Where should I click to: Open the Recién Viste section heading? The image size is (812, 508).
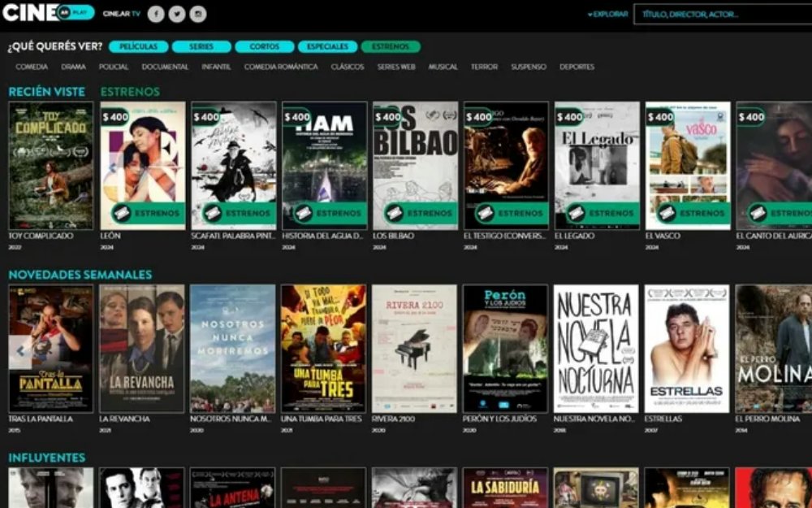(x=46, y=92)
